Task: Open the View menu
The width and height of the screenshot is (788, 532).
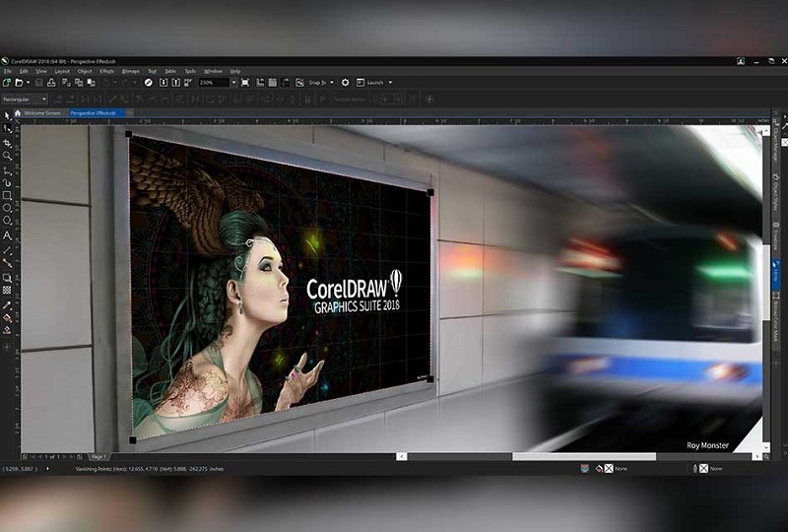Action: 41,71
